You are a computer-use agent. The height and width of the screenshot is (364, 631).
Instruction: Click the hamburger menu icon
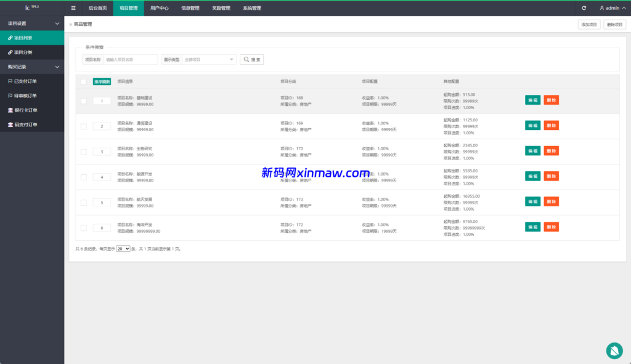[x=73, y=8]
